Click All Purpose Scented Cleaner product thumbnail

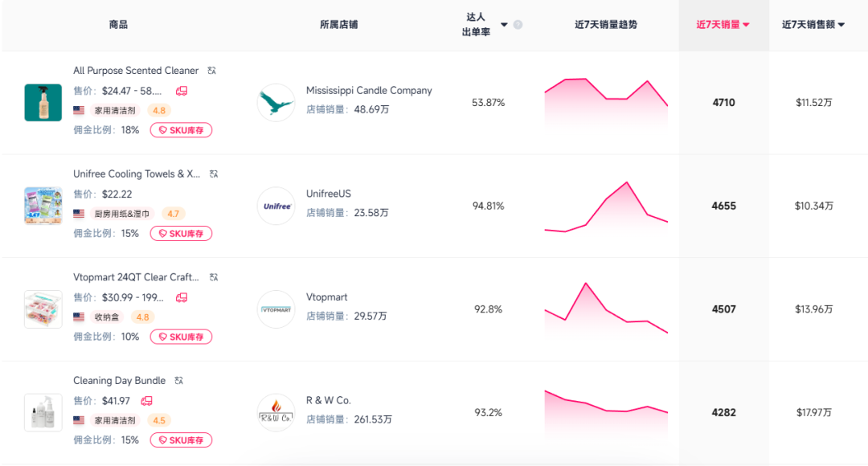tap(43, 102)
